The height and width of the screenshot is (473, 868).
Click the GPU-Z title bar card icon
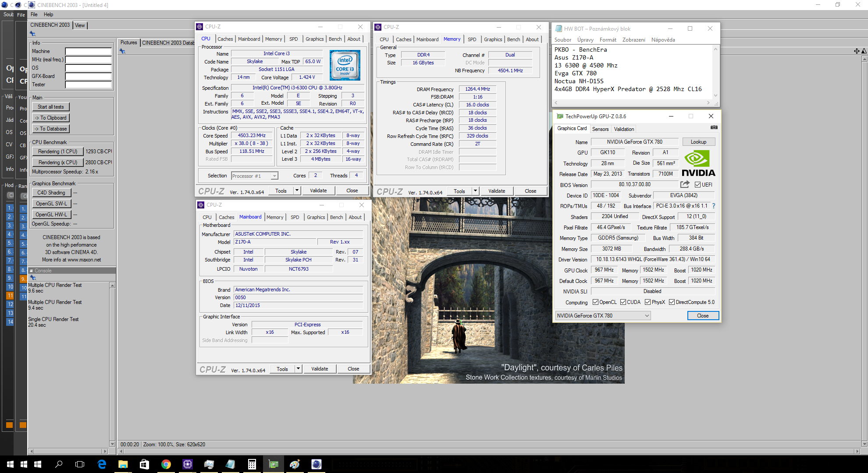[x=560, y=116]
